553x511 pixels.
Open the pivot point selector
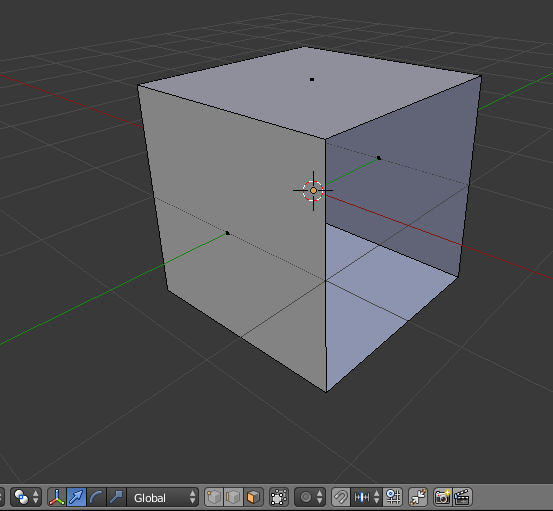[x=26, y=497]
